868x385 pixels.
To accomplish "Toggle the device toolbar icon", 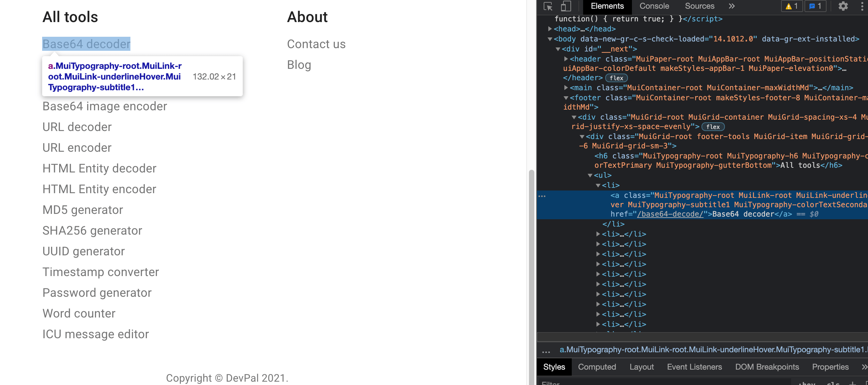I will [x=566, y=6].
